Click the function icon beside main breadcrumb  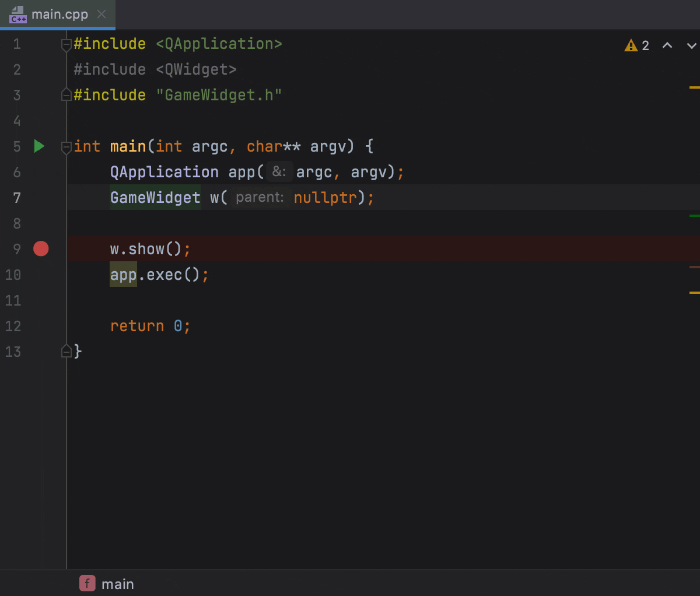(86, 583)
